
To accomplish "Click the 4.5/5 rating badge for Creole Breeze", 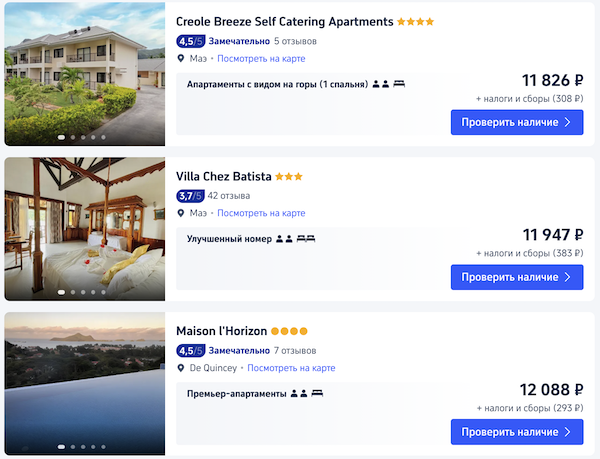I will 190,41.
